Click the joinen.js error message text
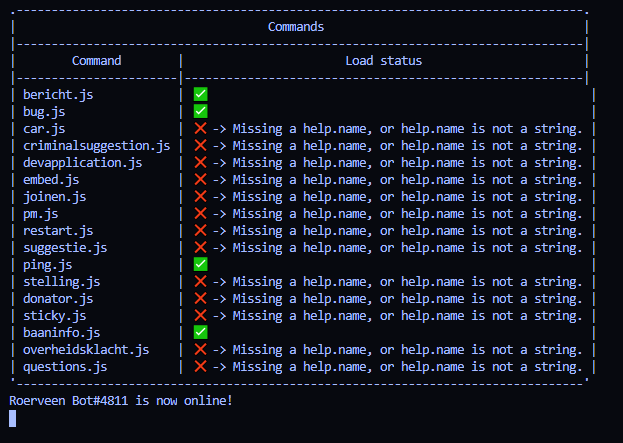The height and width of the screenshot is (443, 623). point(396,196)
